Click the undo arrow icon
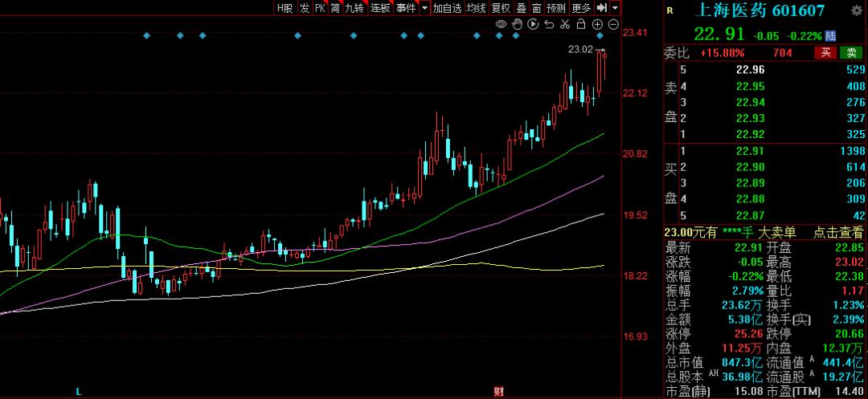Viewport: 868px width, 399px height. tap(549, 25)
